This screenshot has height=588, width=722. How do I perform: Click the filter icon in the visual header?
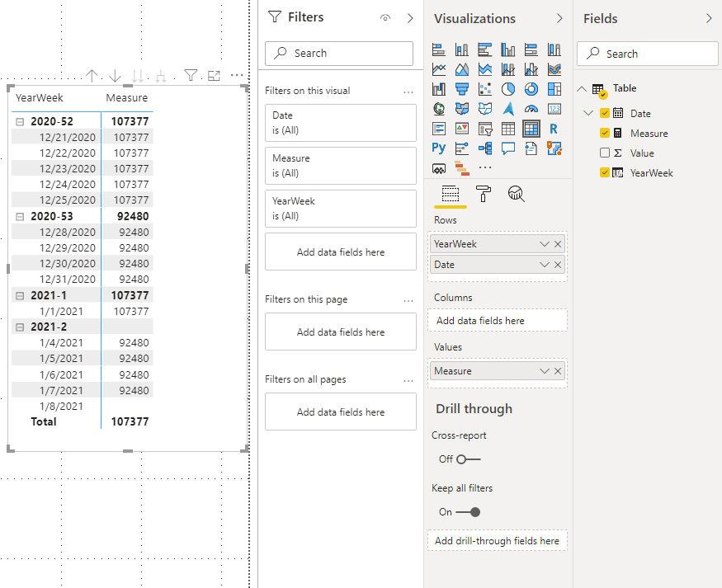point(191,75)
